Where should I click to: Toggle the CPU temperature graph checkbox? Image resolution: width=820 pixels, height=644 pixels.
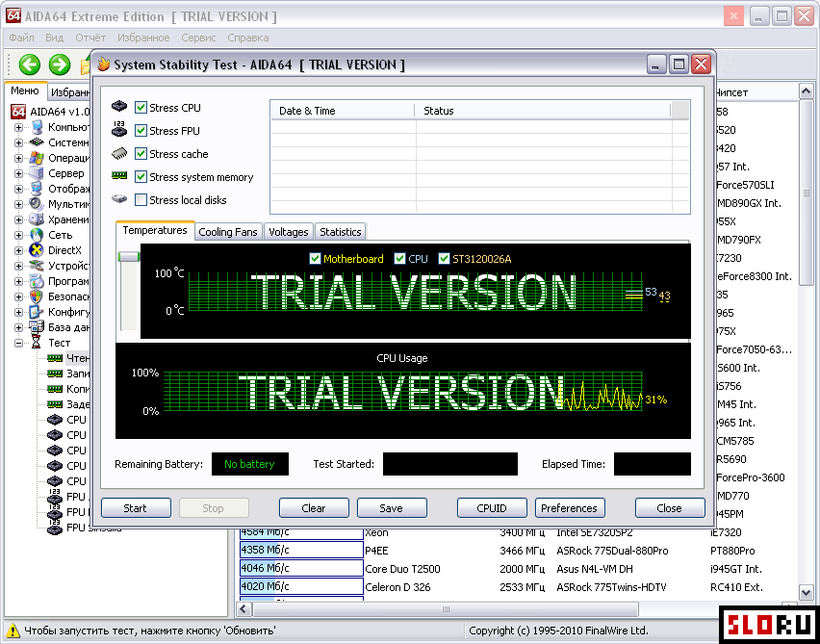coord(399,258)
